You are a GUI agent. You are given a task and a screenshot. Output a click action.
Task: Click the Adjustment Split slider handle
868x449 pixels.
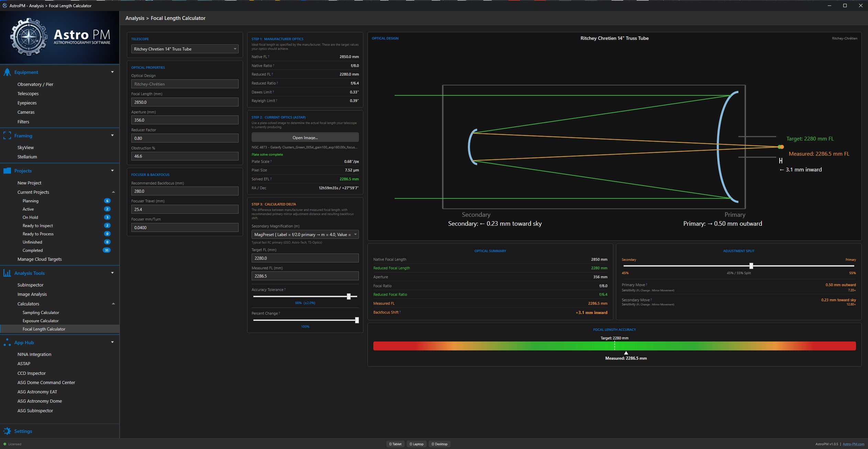[751, 266]
